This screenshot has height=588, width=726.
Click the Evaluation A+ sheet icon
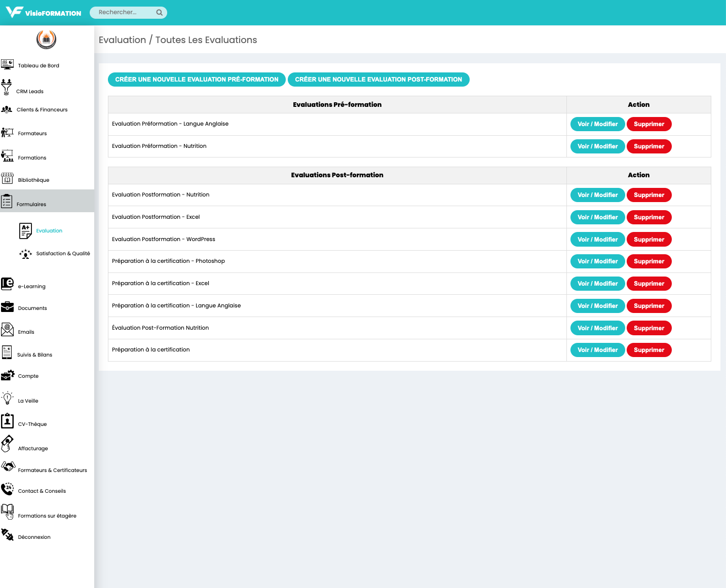25,231
